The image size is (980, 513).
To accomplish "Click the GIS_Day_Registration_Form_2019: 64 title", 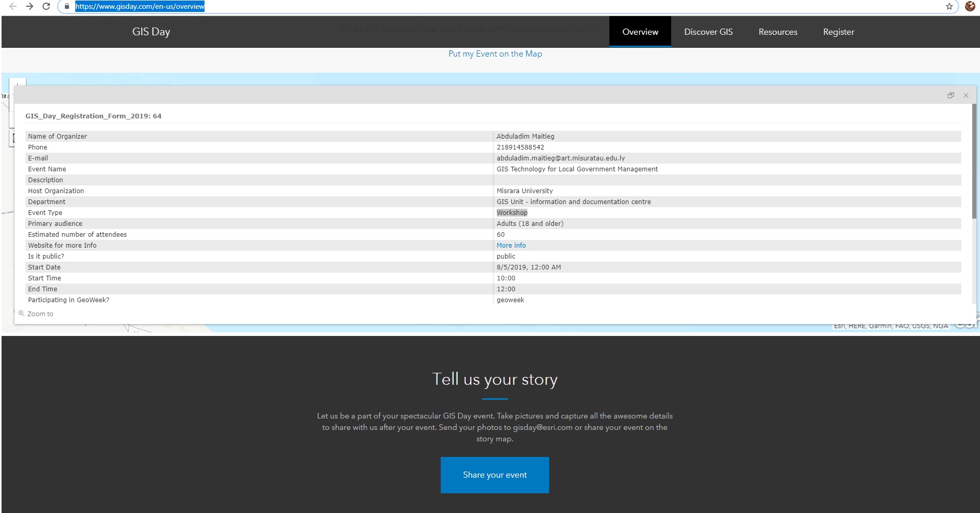I will (93, 116).
